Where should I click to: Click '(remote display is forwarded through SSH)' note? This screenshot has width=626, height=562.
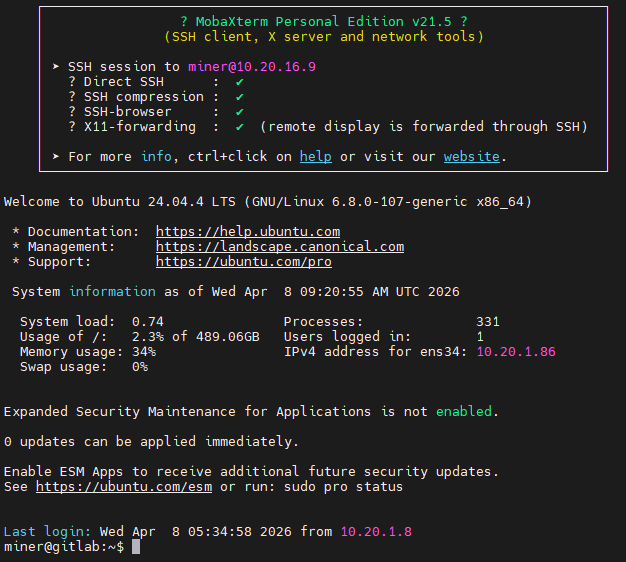click(424, 127)
